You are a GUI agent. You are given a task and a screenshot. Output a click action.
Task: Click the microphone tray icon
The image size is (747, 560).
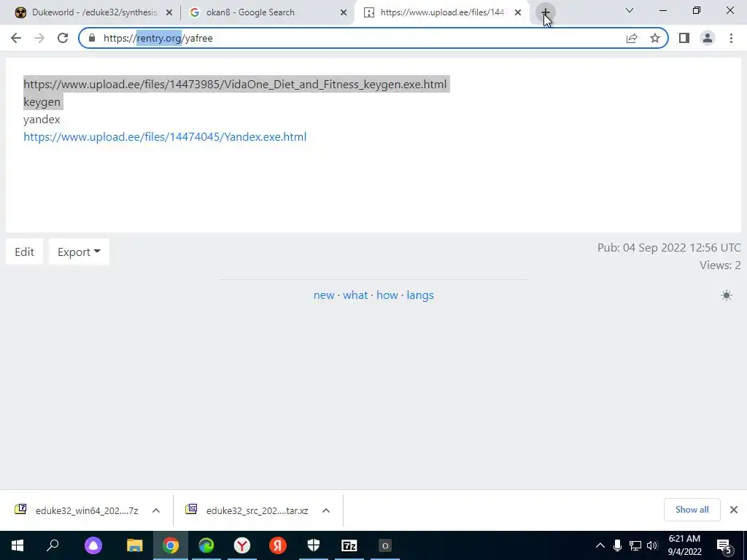point(617,545)
